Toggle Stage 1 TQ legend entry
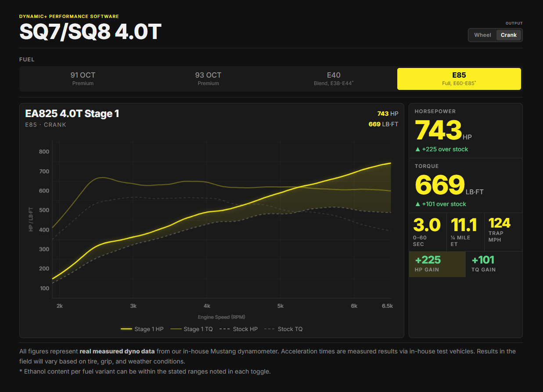The height and width of the screenshot is (392, 543). (x=191, y=329)
